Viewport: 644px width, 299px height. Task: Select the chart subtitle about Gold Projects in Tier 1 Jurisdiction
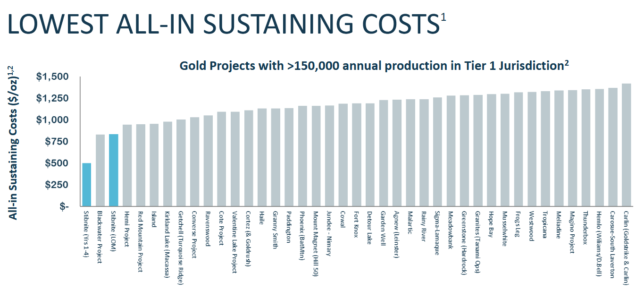(374, 65)
